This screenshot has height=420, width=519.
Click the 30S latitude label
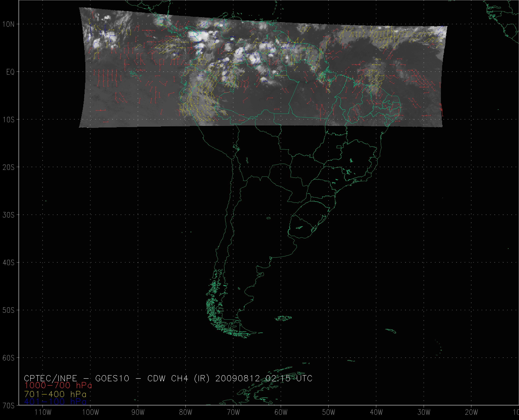8,215
